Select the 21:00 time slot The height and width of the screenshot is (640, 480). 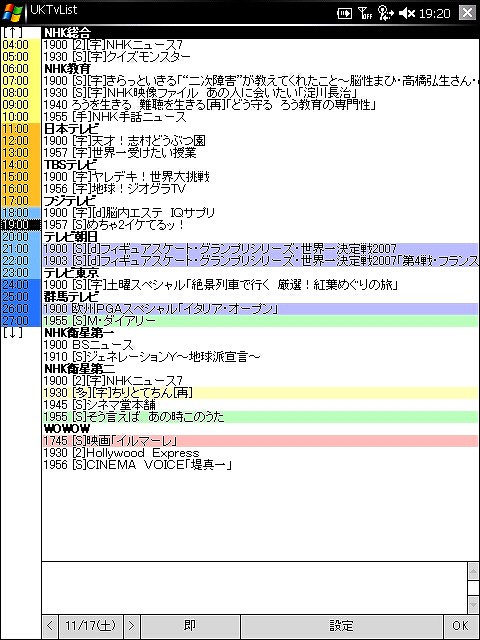pos(21,249)
